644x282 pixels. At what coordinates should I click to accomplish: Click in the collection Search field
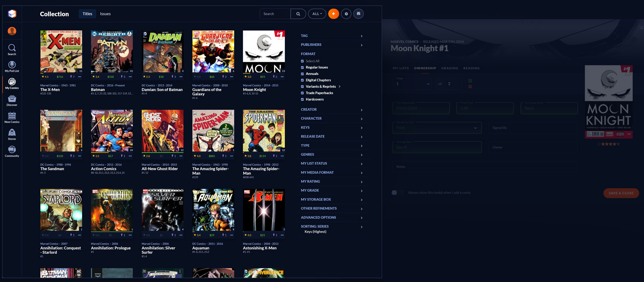275,14
